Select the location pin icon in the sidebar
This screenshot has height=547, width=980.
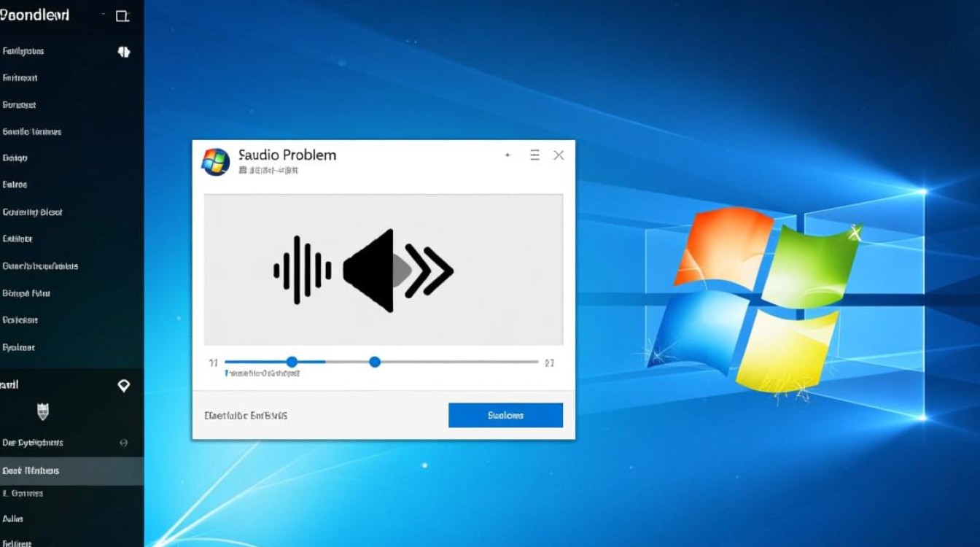click(123, 385)
